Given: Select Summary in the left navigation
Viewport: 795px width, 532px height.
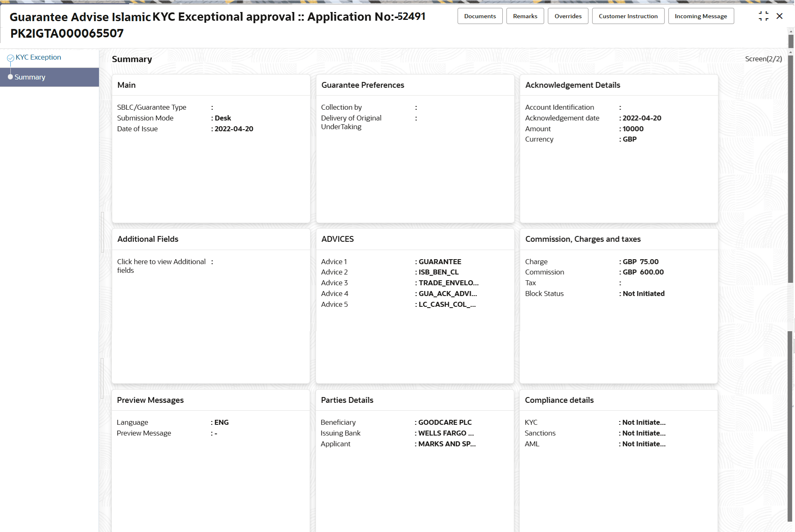Looking at the screenshot, I should [30, 77].
